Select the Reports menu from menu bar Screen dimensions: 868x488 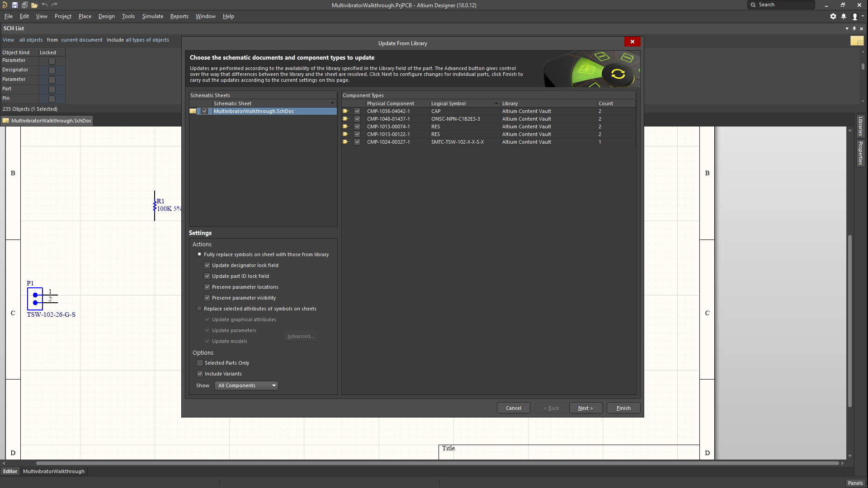click(x=179, y=16)
